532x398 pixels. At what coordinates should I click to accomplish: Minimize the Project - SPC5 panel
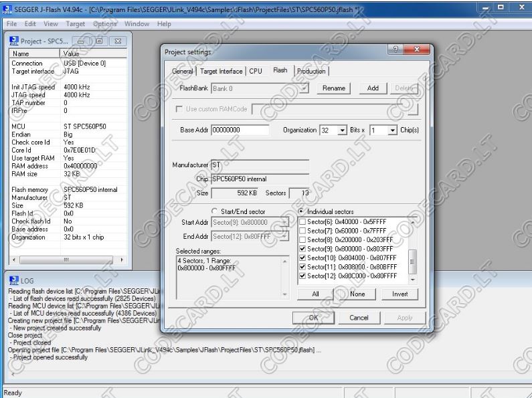81,41
